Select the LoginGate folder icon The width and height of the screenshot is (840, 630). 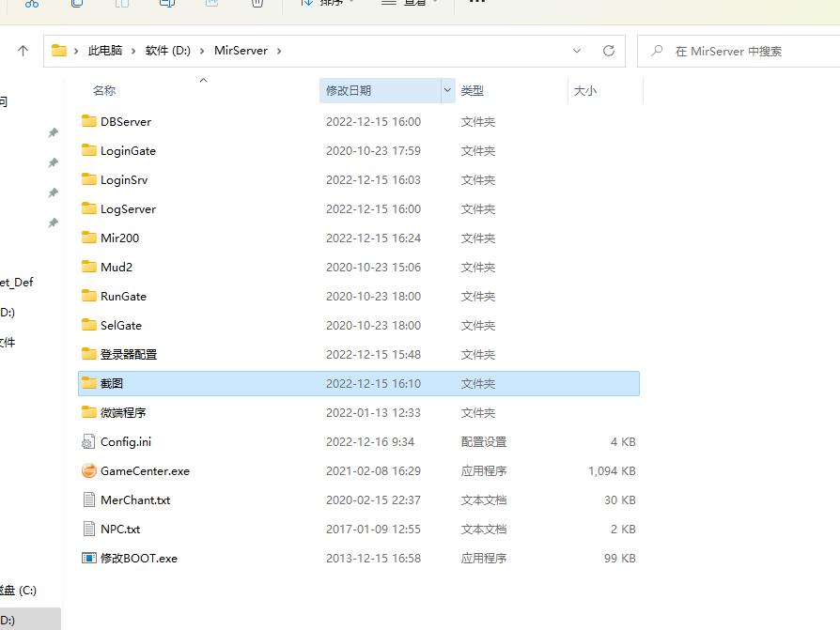click(x=89, y=150)
